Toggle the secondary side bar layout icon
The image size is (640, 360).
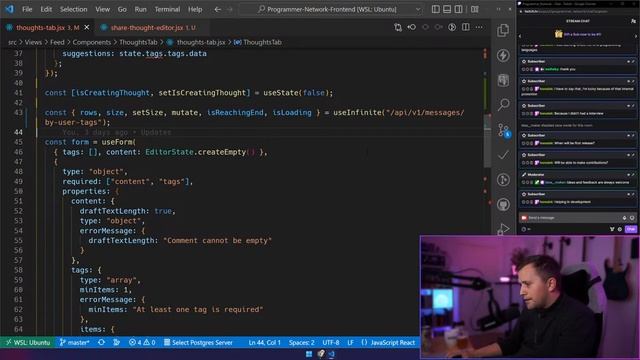tap(458, 9)
